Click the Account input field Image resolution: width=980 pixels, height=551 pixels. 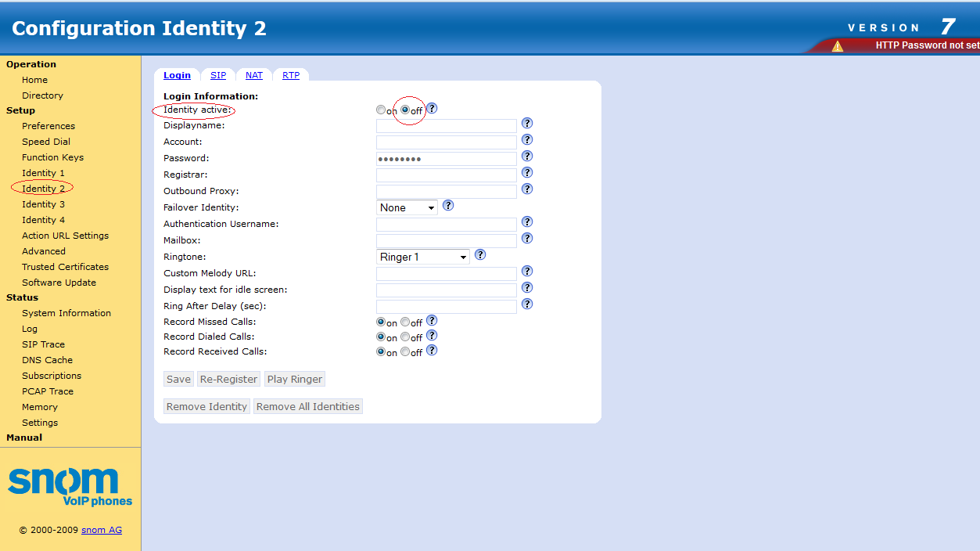click(446, 142)
